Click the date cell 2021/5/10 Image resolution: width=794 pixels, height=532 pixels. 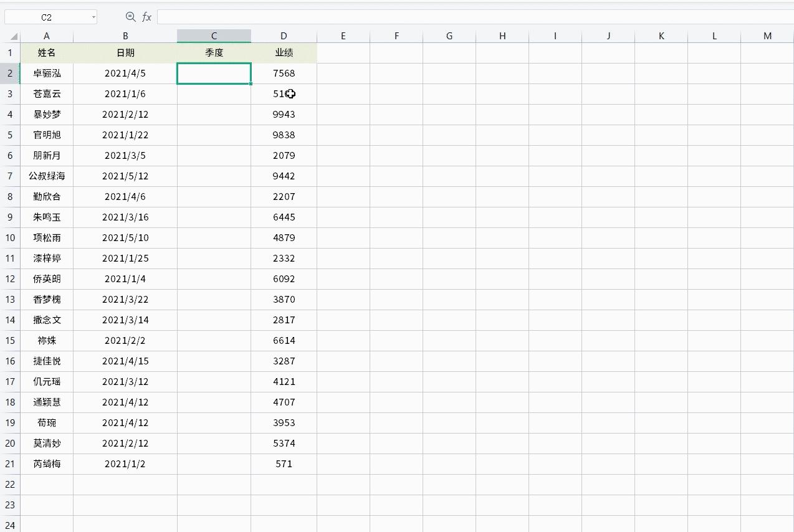125,238
